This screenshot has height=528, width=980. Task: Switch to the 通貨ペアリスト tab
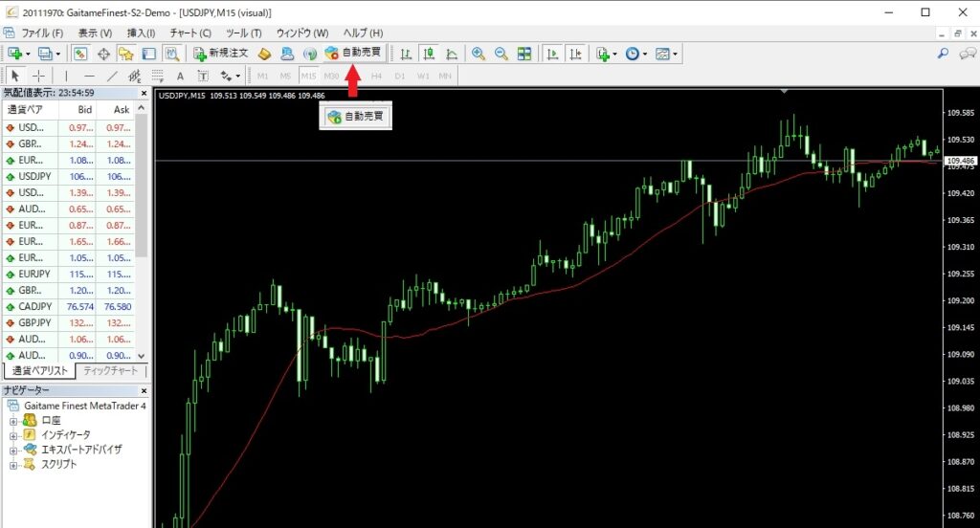[x=39, y=370]
